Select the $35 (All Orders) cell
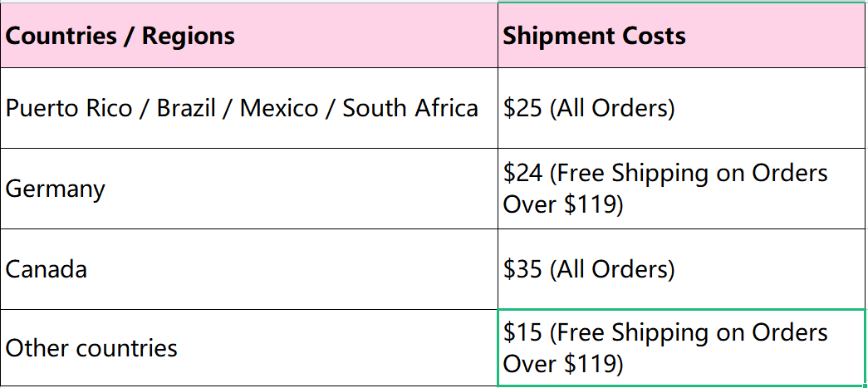The image size is (868, 388). click(683, 269)
